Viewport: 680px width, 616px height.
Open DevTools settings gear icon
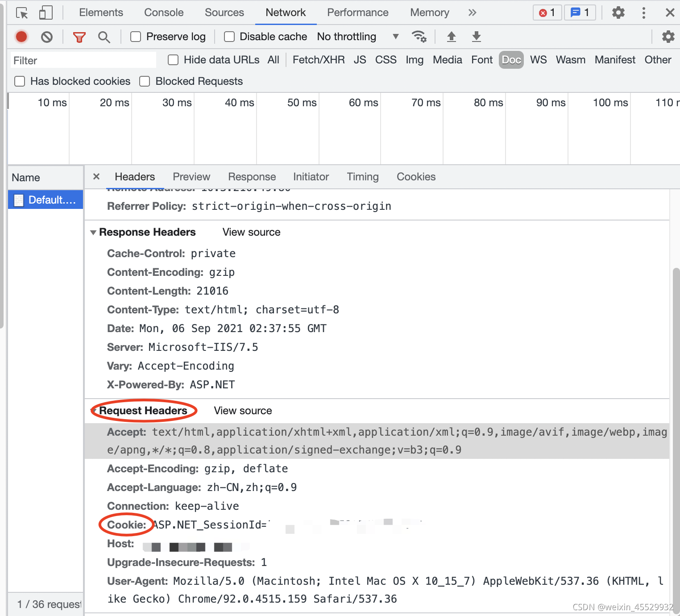point(618,12)
